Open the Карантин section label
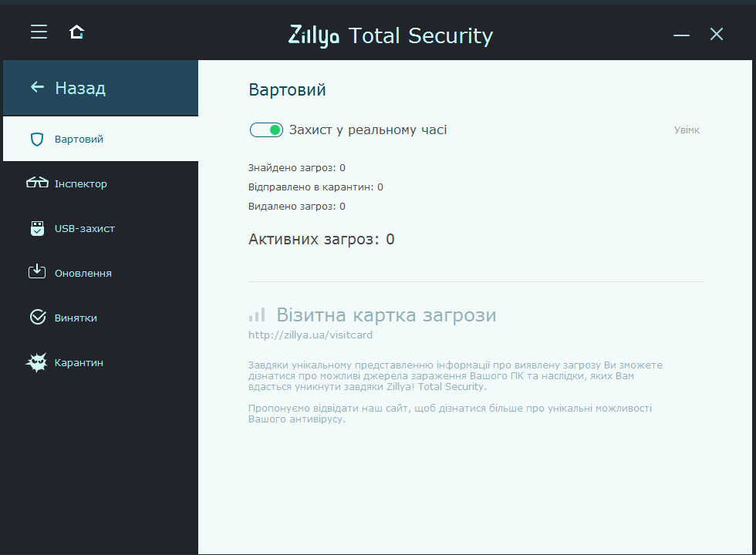756x555 pixels. (79, 363)
